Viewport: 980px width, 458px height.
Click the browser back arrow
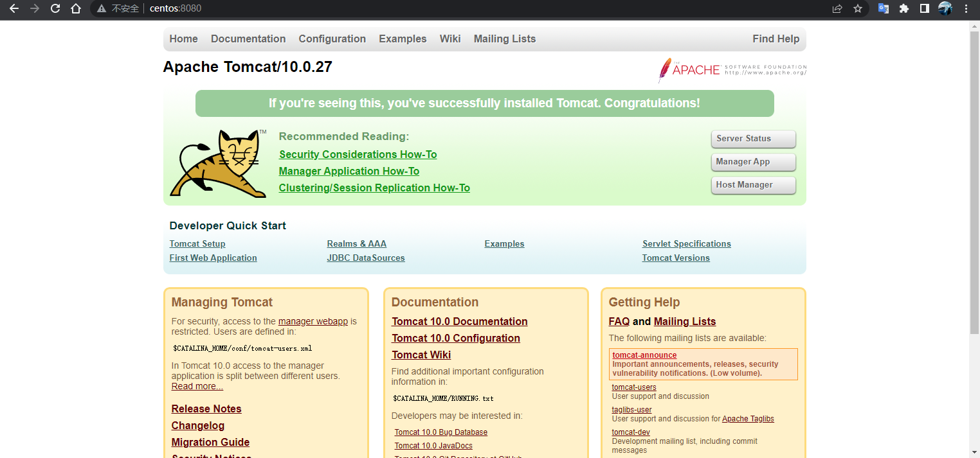14,9
